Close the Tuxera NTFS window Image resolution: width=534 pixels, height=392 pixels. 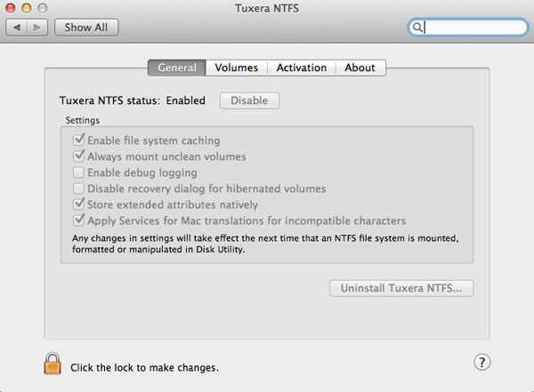(x=12, y=8)
